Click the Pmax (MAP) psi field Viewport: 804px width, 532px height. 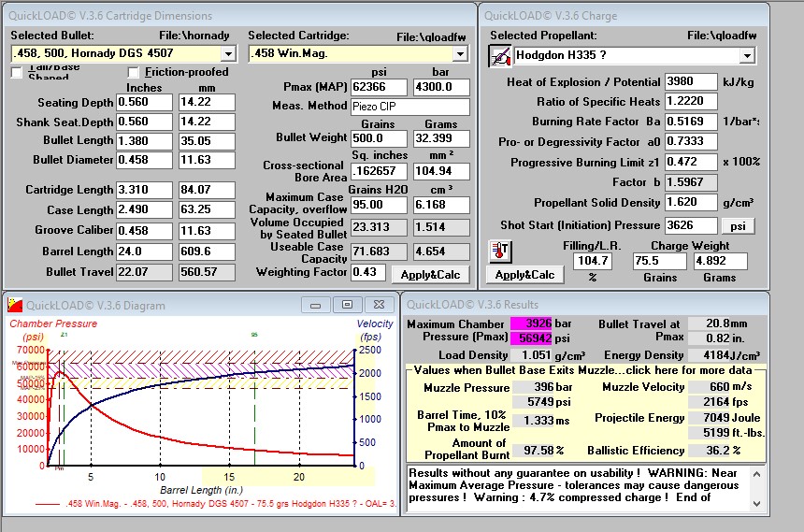click(x=379, y=87)
